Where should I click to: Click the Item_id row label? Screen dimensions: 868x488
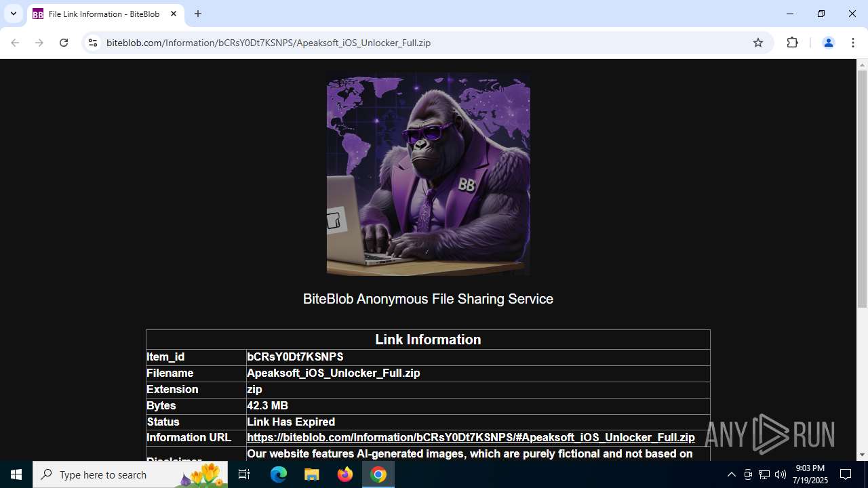pyautogui.click(x=165, y=357)
